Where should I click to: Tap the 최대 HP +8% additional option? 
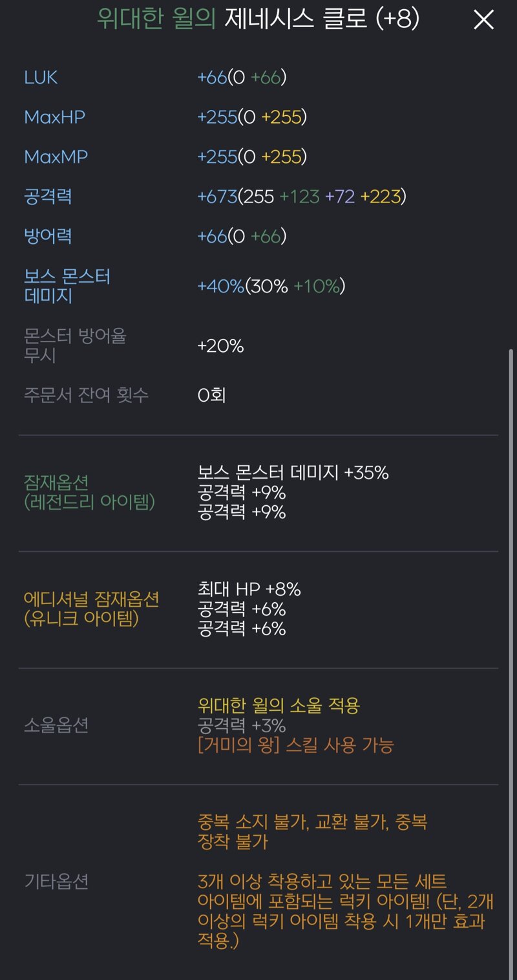(x=249, y=589)
